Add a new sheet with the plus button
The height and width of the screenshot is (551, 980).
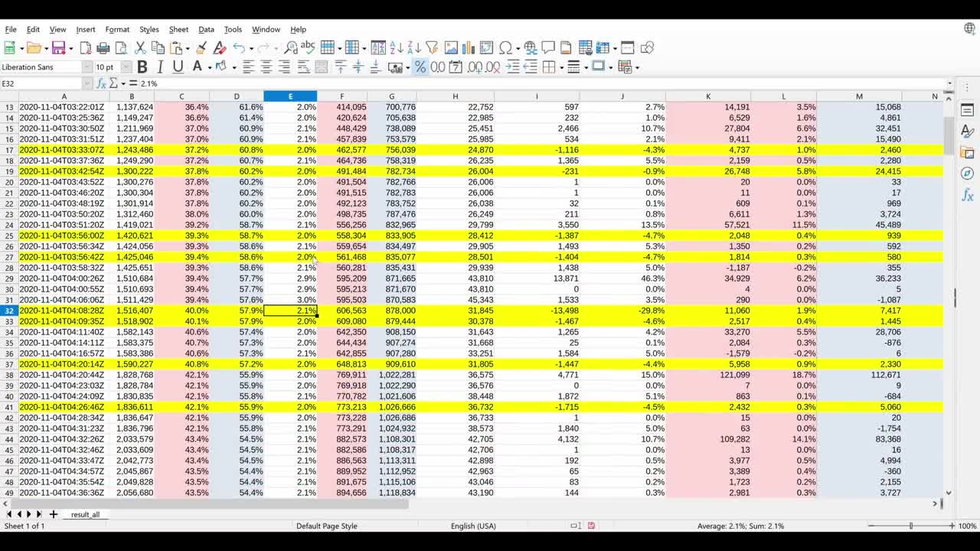54,514
